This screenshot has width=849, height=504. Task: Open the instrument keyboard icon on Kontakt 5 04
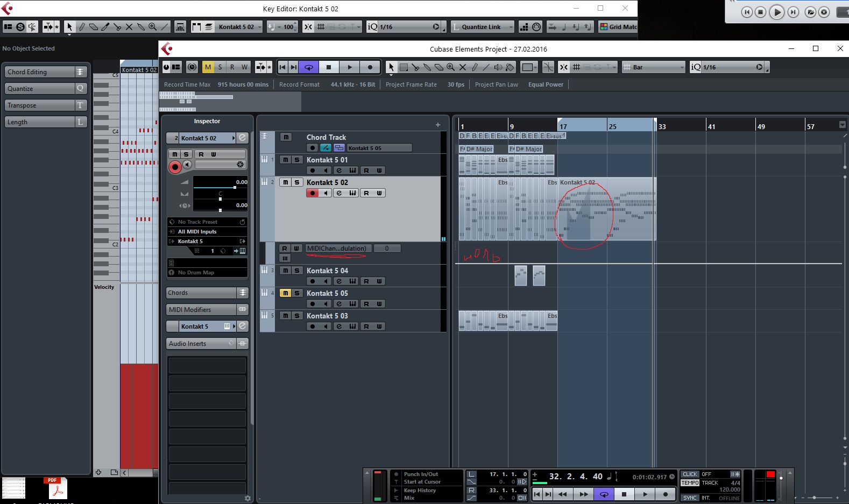coord(353,281)
